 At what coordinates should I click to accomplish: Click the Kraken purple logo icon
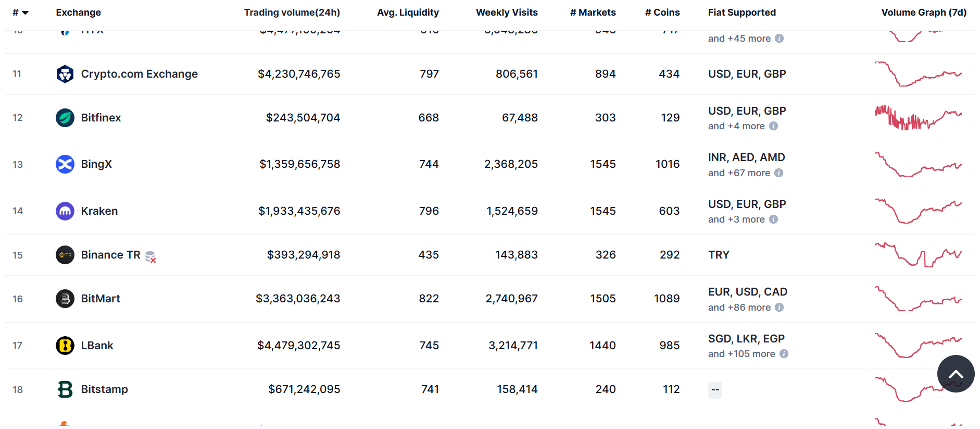65,211
